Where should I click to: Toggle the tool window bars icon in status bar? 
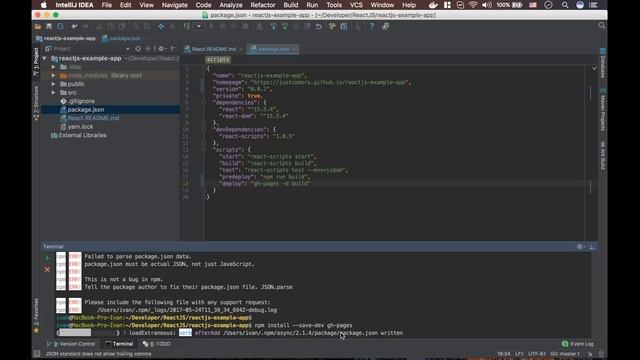click(x=37, y=354)
